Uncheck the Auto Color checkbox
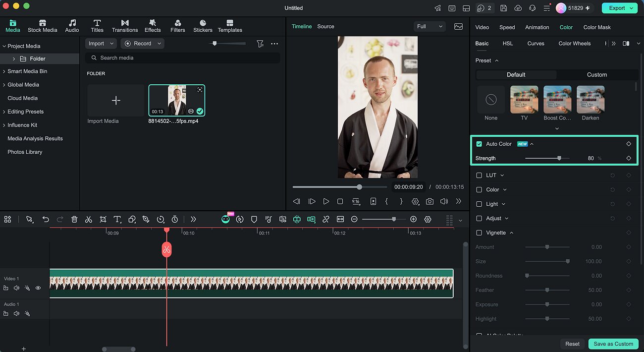The height and width of the screenshot is (352, 644). tap(479, 144)
